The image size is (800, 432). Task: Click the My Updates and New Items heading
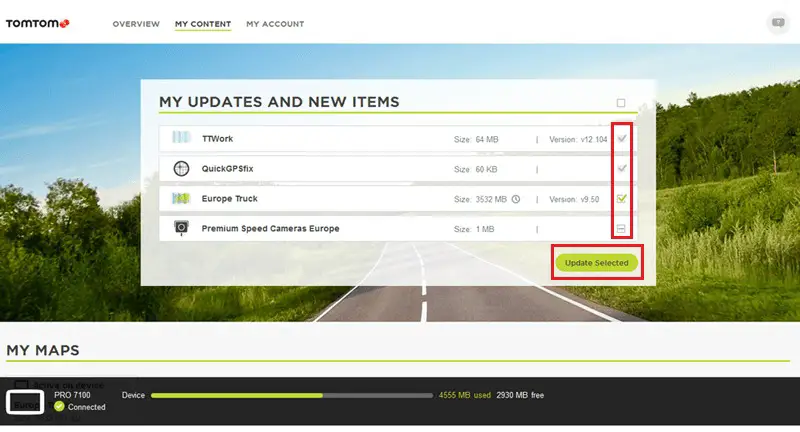279,102
